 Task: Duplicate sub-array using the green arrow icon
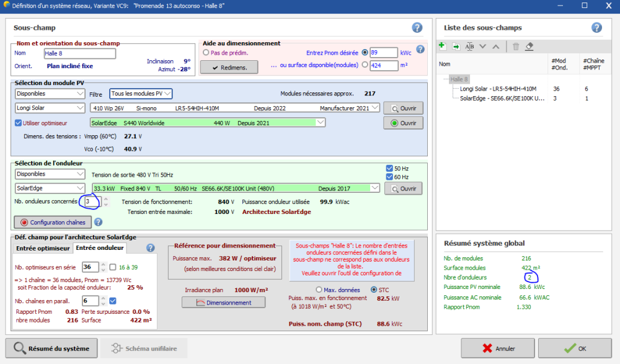pos(456,47)
